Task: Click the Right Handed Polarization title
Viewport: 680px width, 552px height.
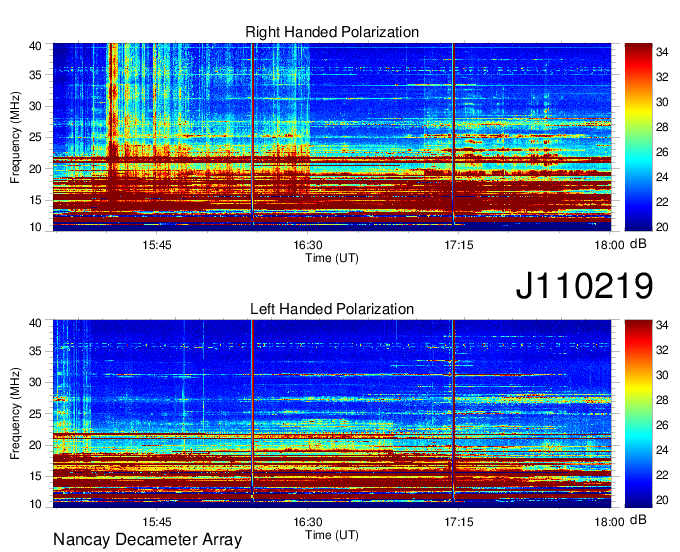Action: pos(332,32)
